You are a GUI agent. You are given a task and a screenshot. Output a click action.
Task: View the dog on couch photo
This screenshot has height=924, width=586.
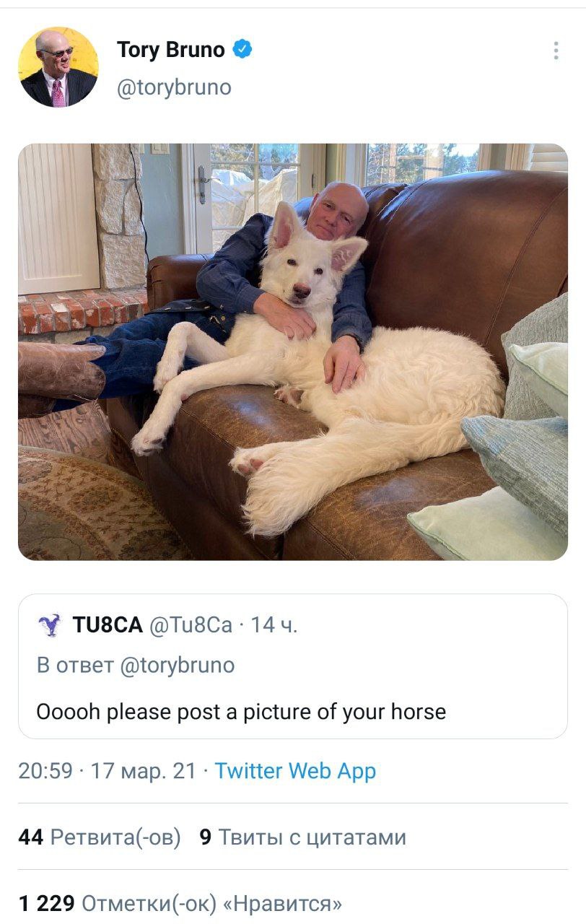point(293,352)
